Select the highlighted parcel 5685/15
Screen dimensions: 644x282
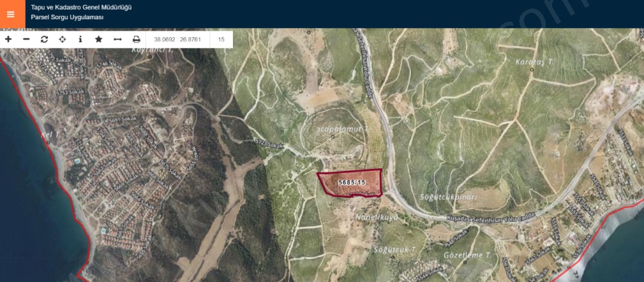351,183
